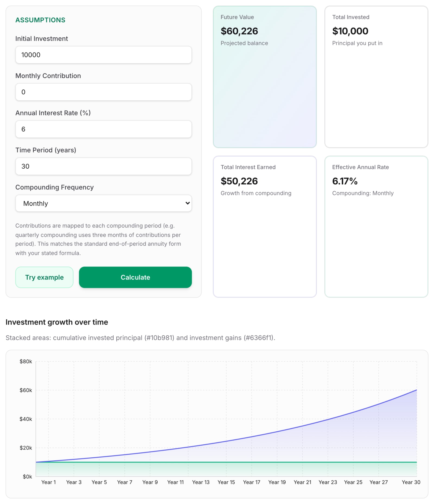Click the 'Principal you put in' caption

[x=357, y=43]
